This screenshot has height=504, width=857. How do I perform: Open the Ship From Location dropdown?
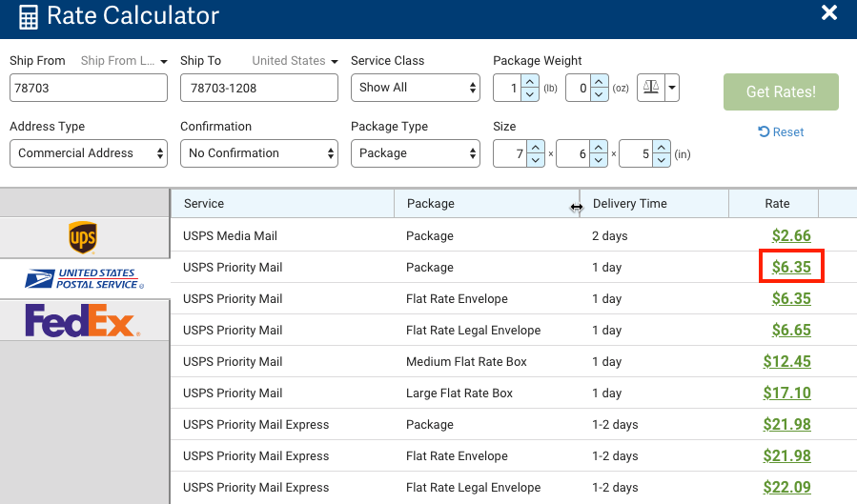point(124,61)
